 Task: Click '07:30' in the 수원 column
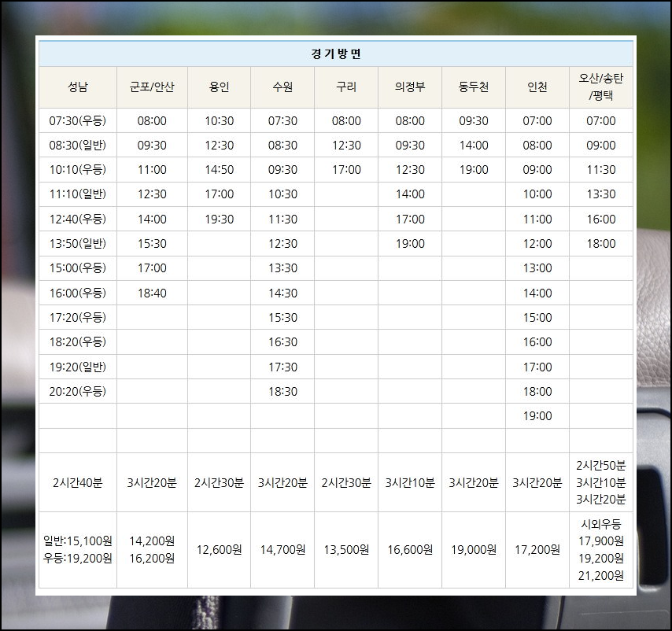pos(282,120)
